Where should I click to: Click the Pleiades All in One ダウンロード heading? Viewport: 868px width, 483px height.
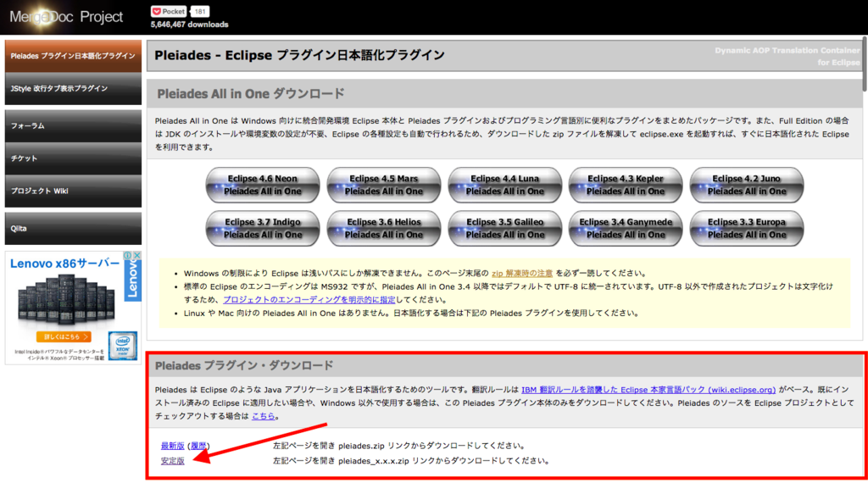(251, 93)
